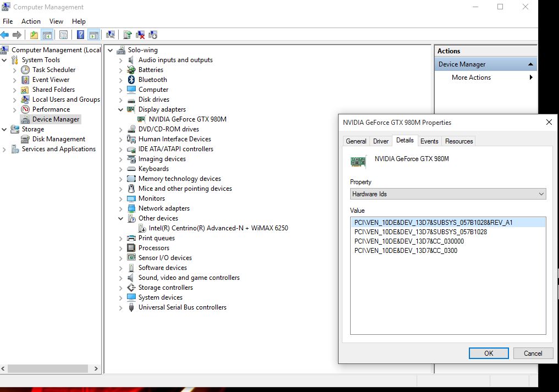Click the Print queues printer icon
This screenshot has width=559, height=392.
click(131, 238)
